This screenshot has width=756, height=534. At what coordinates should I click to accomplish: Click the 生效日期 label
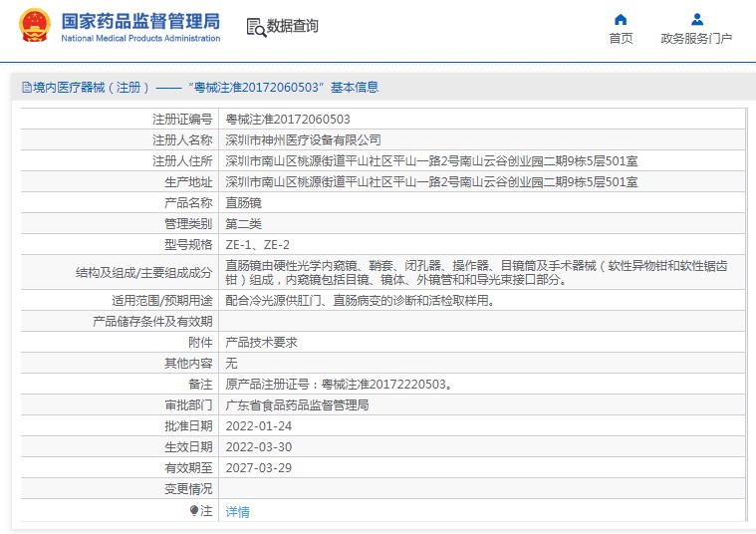188,446
